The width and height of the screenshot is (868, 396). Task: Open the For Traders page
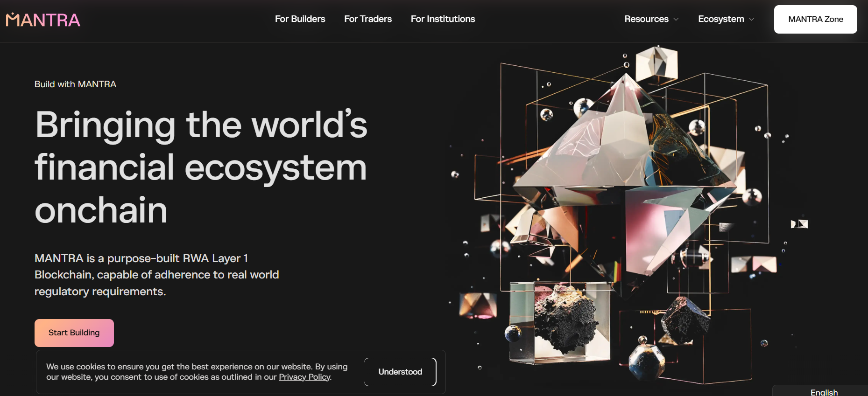368,19
